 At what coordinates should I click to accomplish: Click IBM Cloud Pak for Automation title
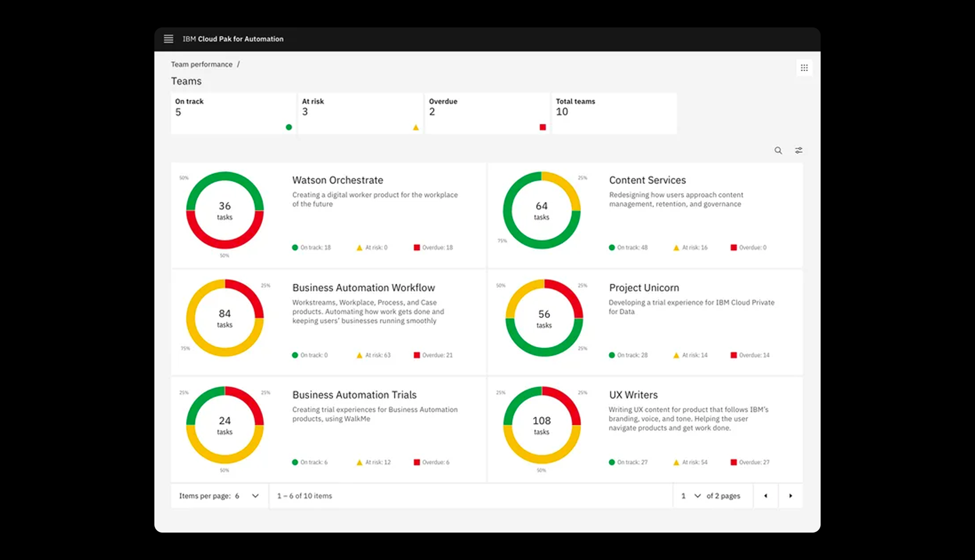(x=233, y=39)
